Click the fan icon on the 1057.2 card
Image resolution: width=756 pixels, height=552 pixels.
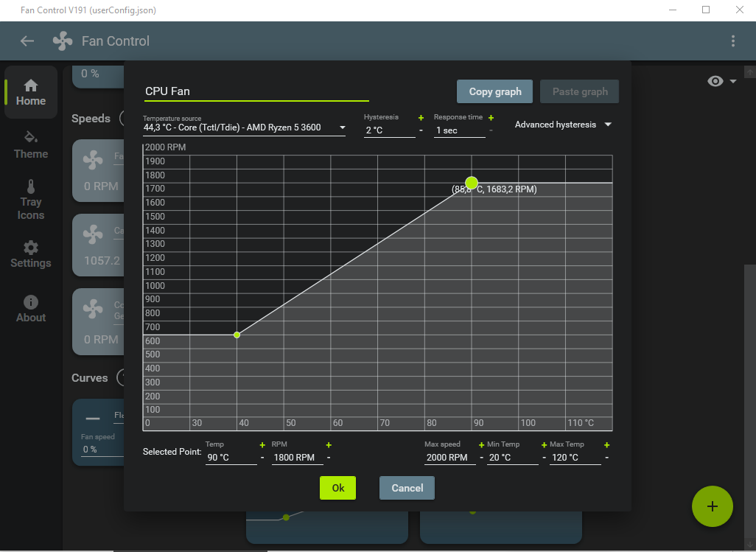click(x=93, y=234)
